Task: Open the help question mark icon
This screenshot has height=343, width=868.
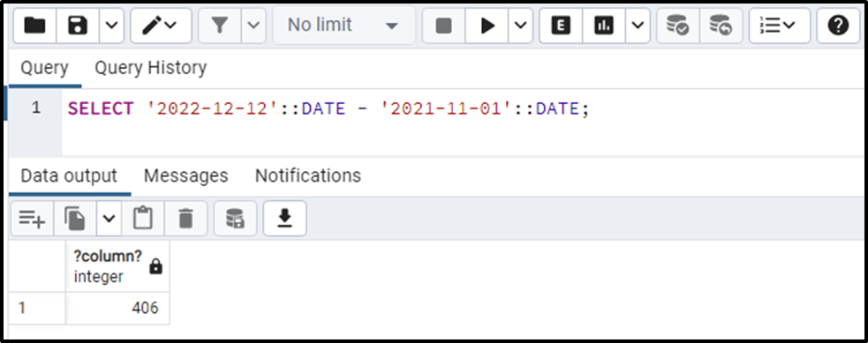Action: tap(838, 26)
